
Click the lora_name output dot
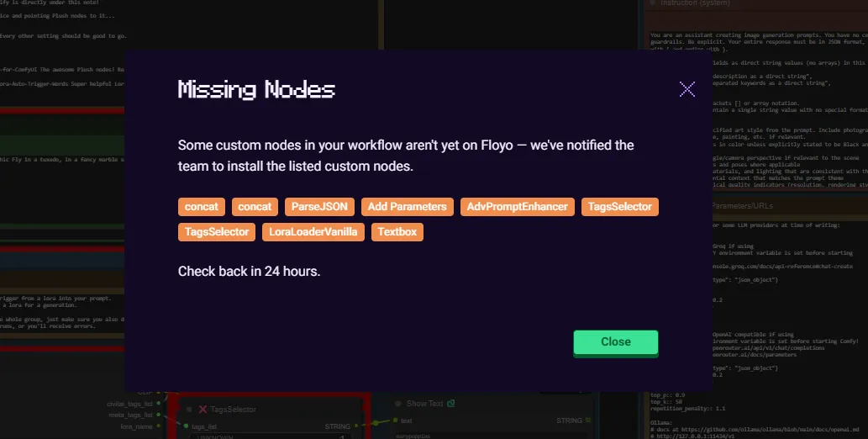(159, 426)
